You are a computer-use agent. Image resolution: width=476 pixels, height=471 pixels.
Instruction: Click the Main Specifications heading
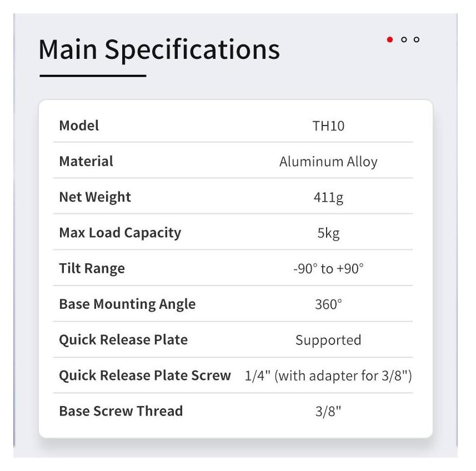click(159, 49)
